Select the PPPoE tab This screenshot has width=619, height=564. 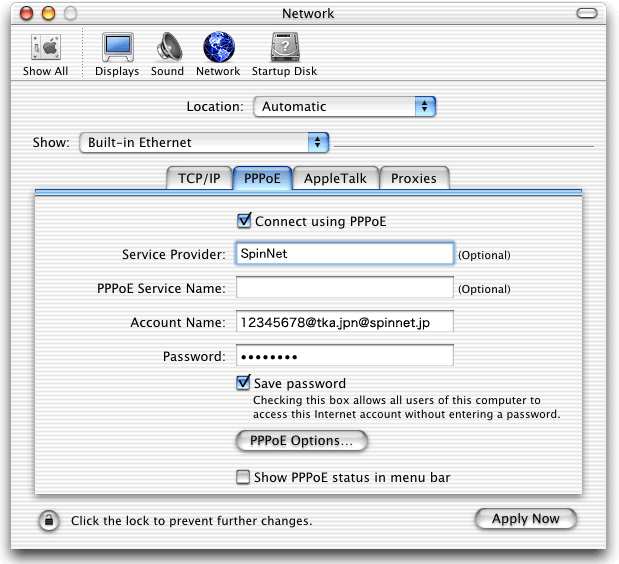tap(262, 178)
